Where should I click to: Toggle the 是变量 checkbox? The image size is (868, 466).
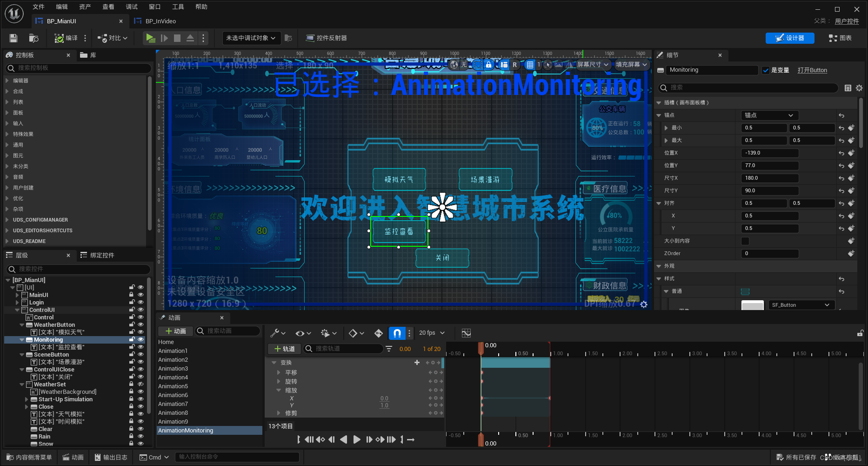point(766,70)
